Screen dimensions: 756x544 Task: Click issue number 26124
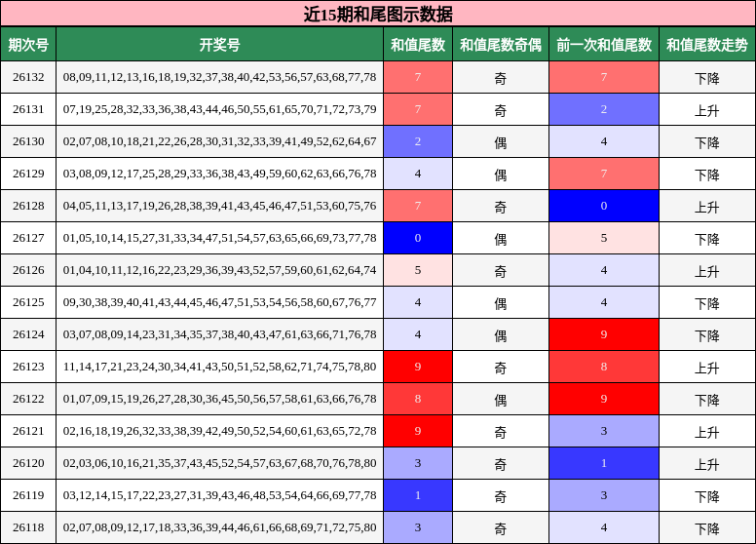tap(28, 334)
